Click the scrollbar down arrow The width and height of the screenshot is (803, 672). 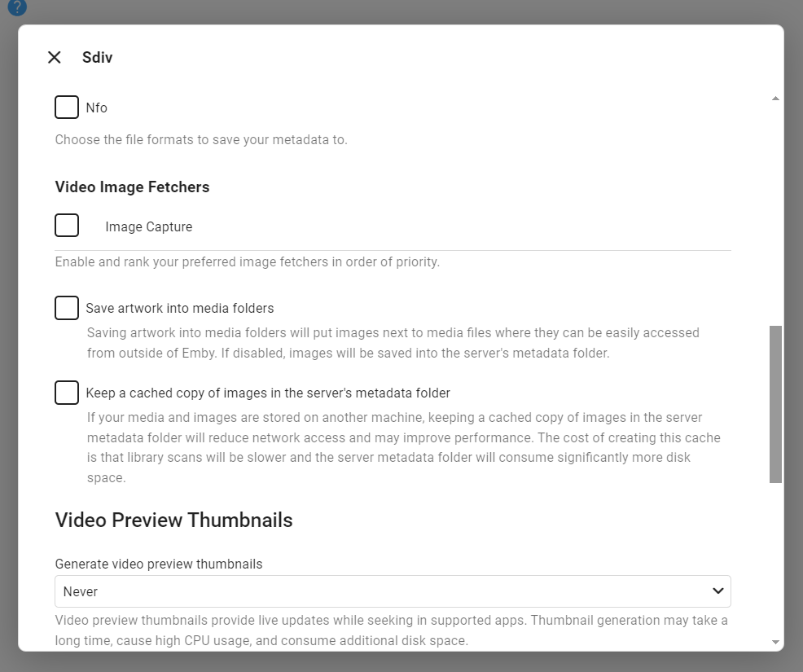(x=775, y=642)
